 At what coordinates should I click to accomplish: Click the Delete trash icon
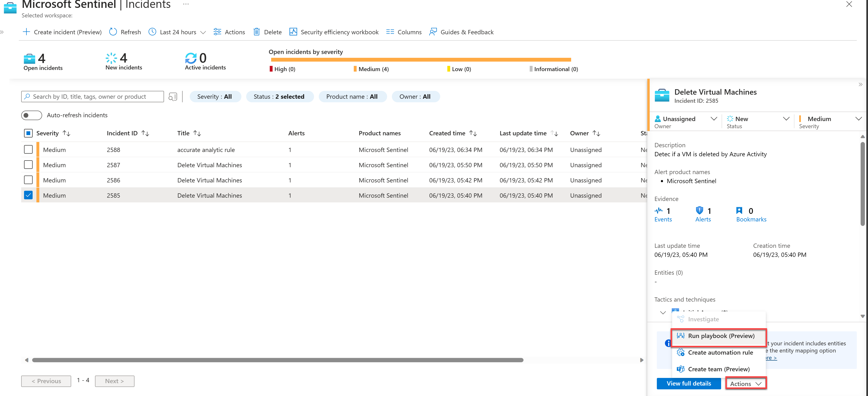[256, 32]
